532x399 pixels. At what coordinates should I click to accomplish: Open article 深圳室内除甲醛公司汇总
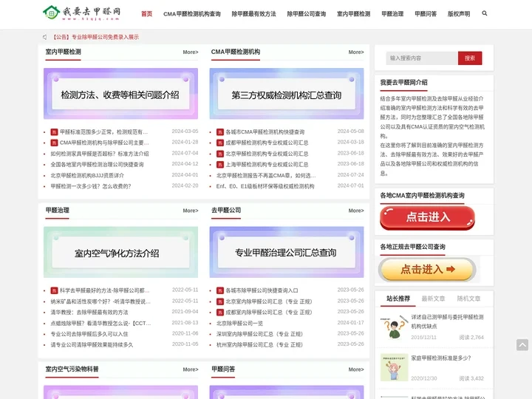pos(259,334)
